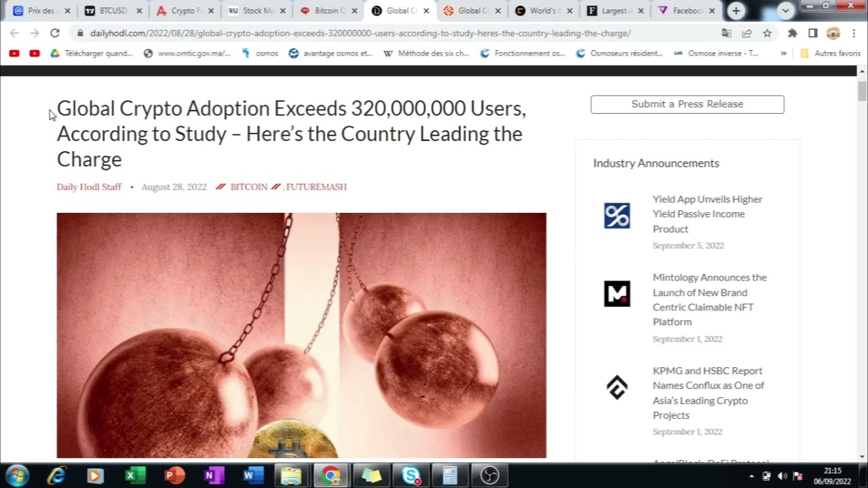Screen dimensions: 868x488
Task: Open OBS Studio from the taskbar
Action: pos(490,476)
